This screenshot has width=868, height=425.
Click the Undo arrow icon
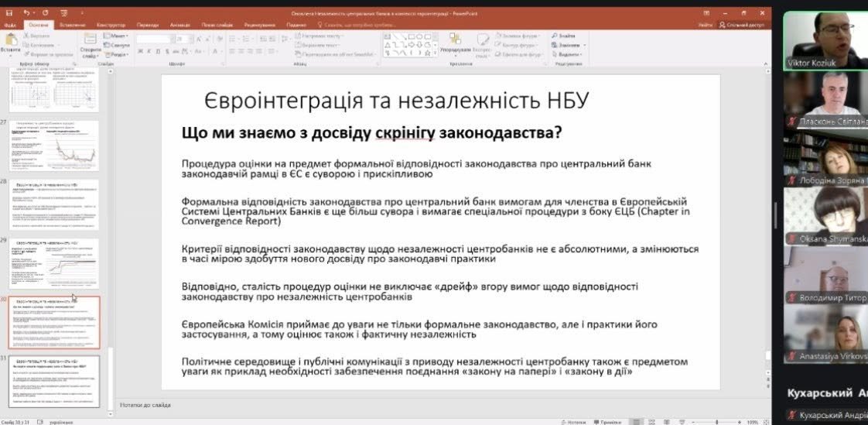tap(26, 13)
